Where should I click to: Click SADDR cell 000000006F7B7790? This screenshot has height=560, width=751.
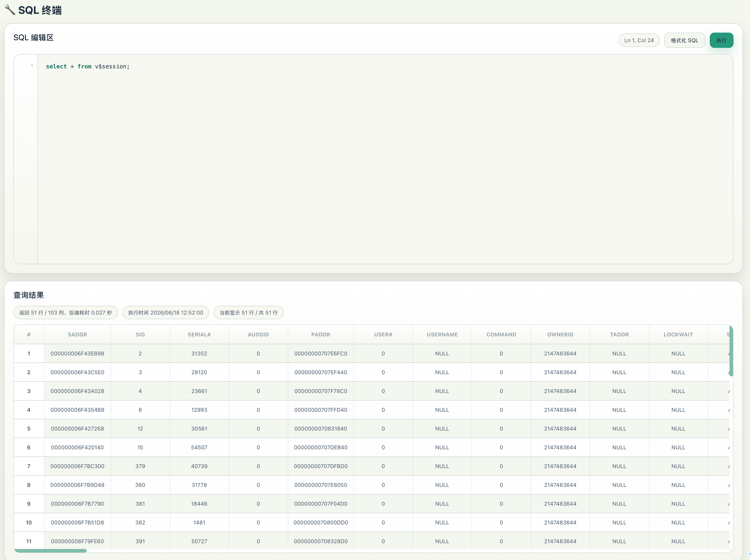point(77,504)
